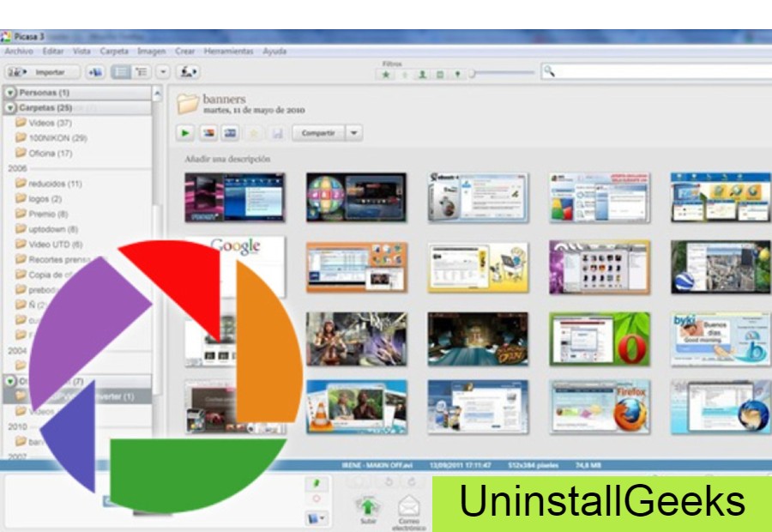772x532 pixels.
Task: Click the Correo electrónico button
Action: click(408, 512)
